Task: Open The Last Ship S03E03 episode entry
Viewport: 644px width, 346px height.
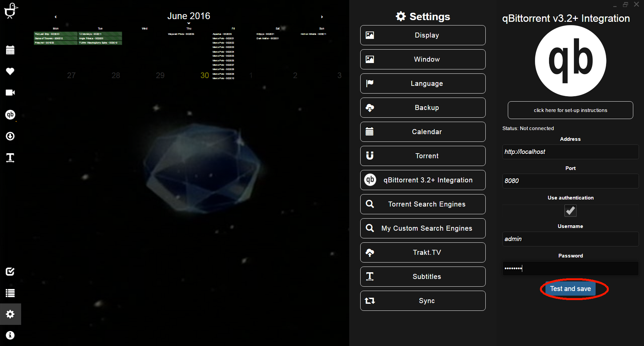Action: point(47,34)
